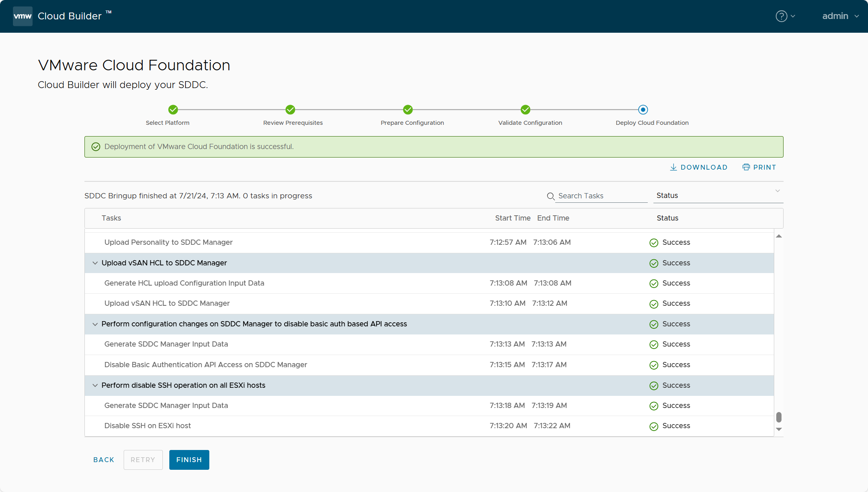Click the Deploy Cloud Foundation step label
Screen dimensions: 868x492
coord(652,123)
